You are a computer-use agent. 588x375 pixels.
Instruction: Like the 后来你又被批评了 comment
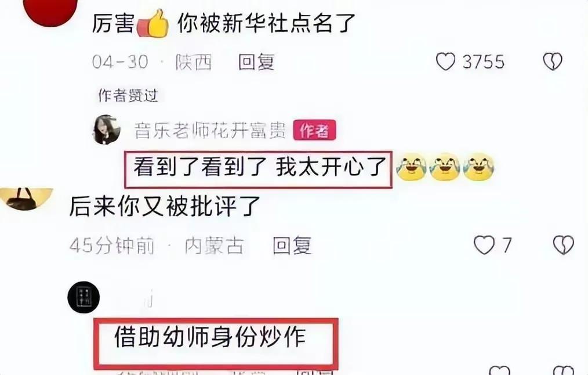484,245
